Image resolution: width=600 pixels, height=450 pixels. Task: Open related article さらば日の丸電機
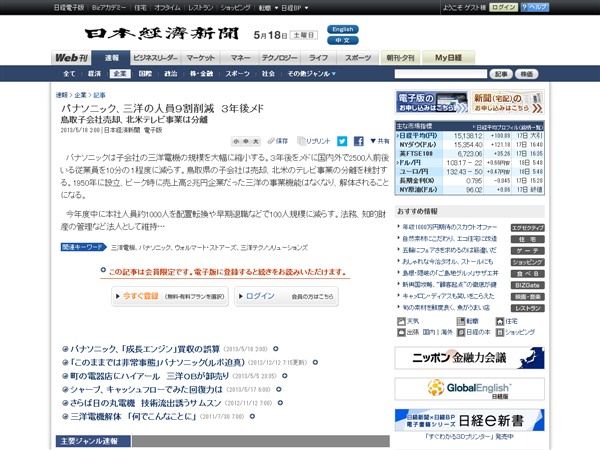tap(146, 403)
